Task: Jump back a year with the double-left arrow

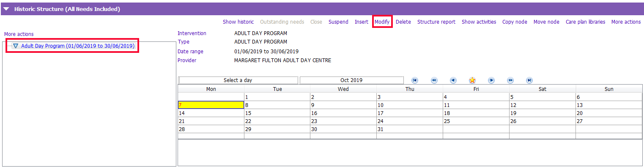Action: [434, 80]
